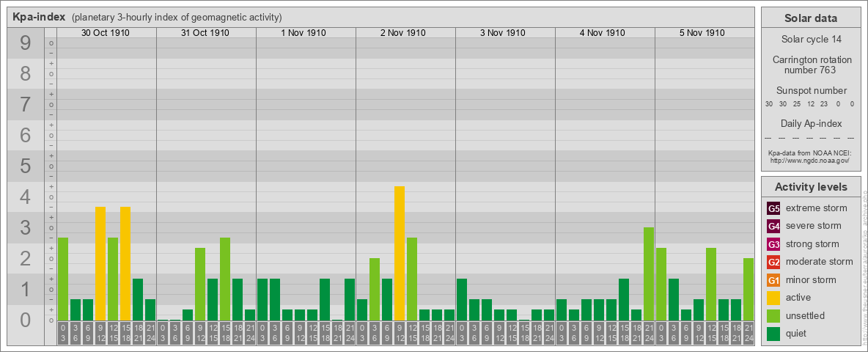868x352 pixels.
Task: Click the light green 3-6 bar on 2 Nov 1910
Action: 374,290
